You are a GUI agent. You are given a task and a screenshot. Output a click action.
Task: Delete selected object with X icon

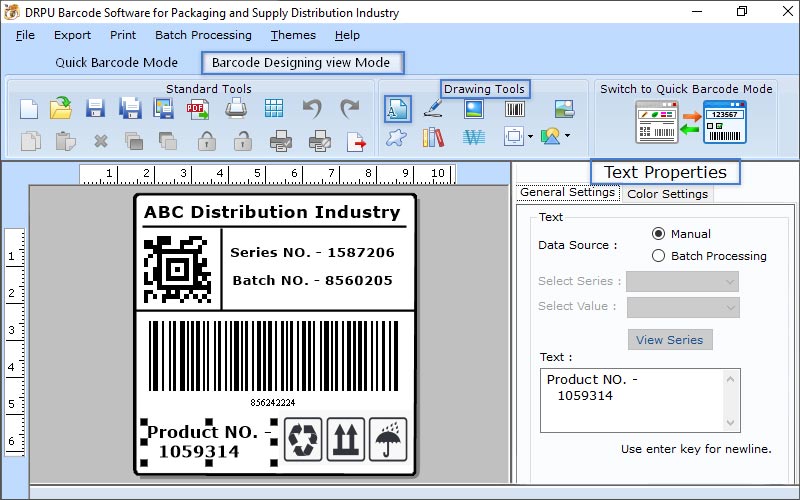[x=101, y=141]
